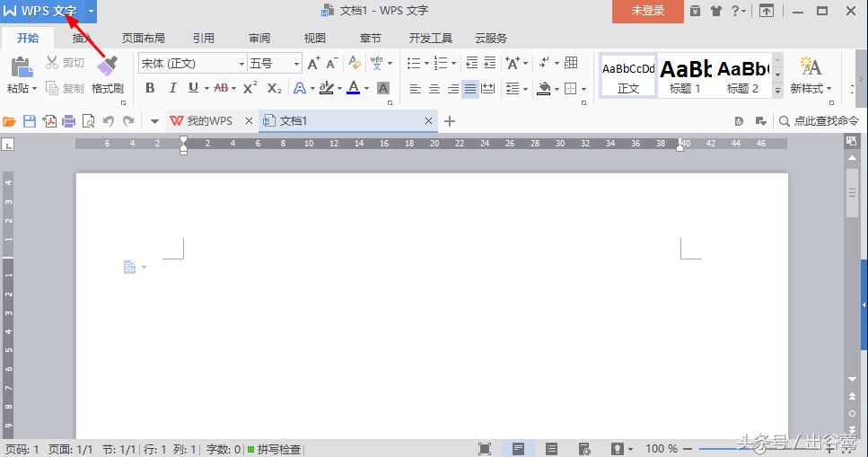Click 未登录 login button
The image size is (868, 457).
click(648, 11)
